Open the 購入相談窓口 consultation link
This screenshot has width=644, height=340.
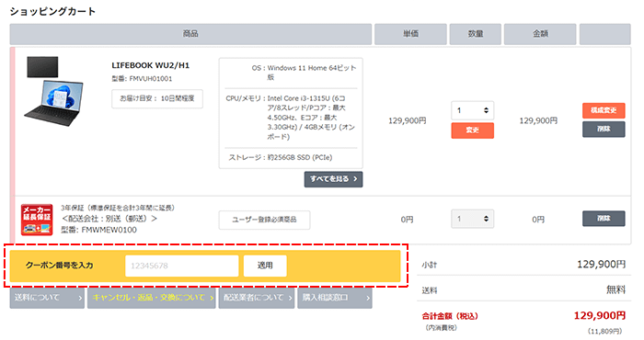tap(335, 298)
